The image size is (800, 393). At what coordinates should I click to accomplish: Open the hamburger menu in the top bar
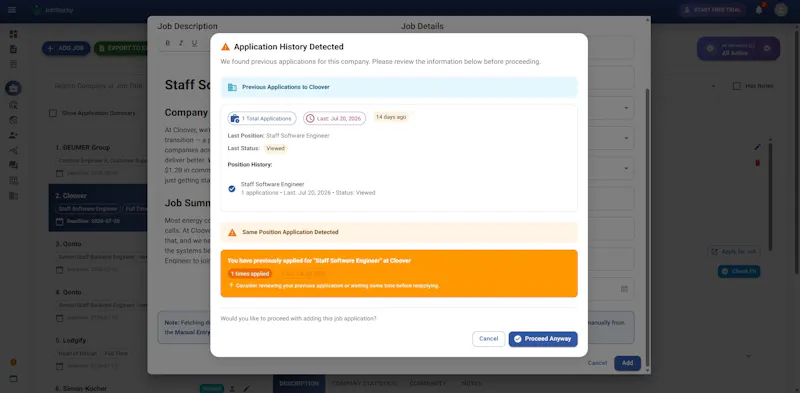coord(12,10)
